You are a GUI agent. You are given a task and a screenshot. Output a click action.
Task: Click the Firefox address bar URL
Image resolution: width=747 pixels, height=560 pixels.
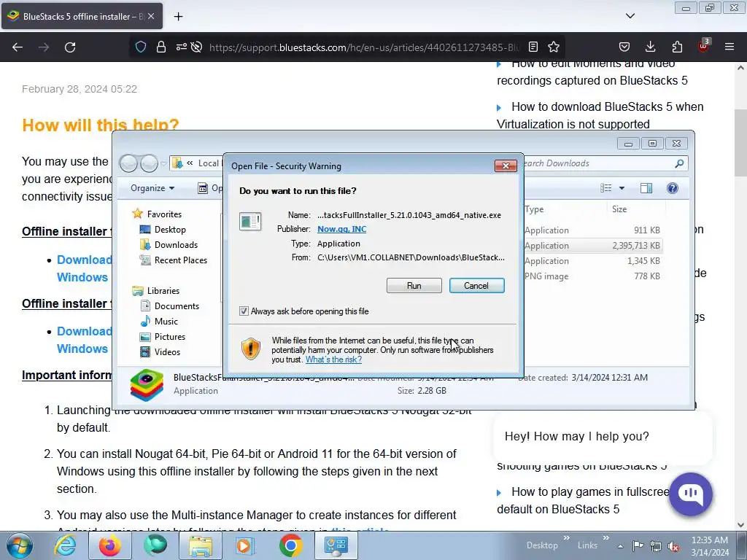[364, 47]
